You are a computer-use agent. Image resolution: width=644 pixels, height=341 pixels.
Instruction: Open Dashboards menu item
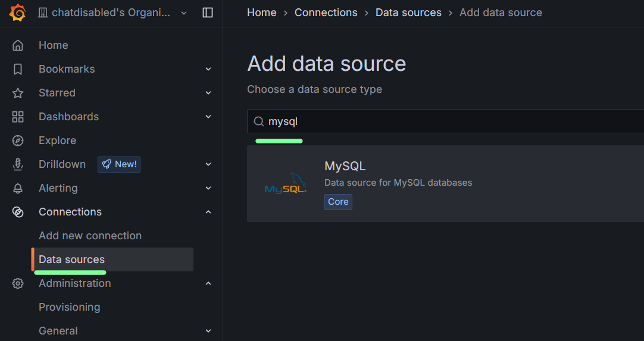click(68, 117)
